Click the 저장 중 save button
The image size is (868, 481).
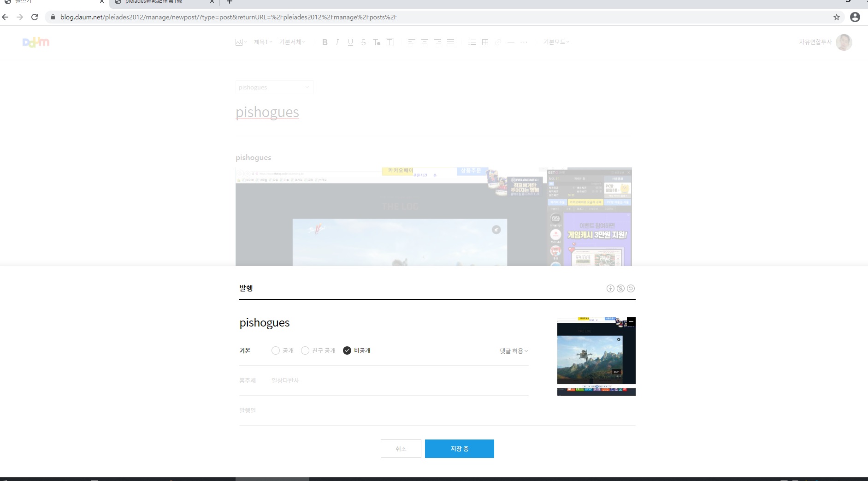click(x=460, y=449)
